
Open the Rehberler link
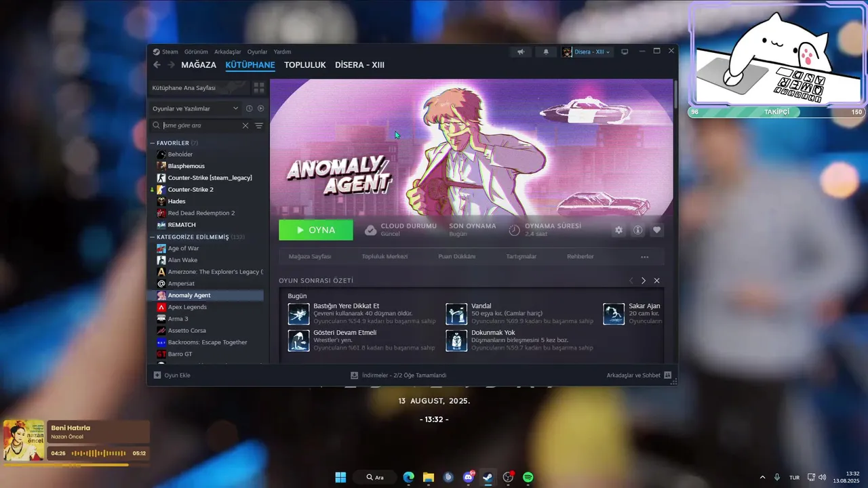(x=580, y=257)
